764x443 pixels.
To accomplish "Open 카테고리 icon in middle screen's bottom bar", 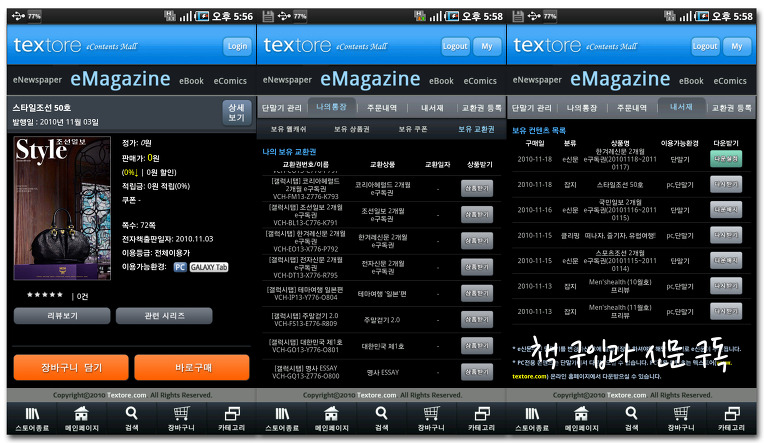I will click(482, 414).
